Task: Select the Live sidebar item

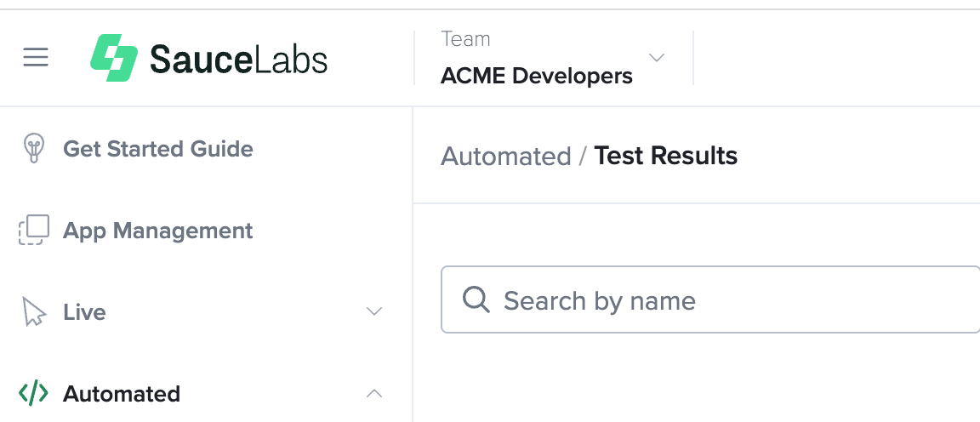Action: [84, 312]
